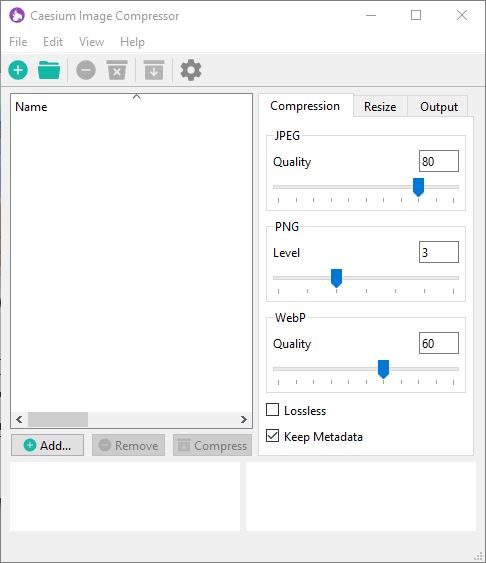Click the sort arrow above Name column
The image size is (486, 563).
(x=136, y=96)
